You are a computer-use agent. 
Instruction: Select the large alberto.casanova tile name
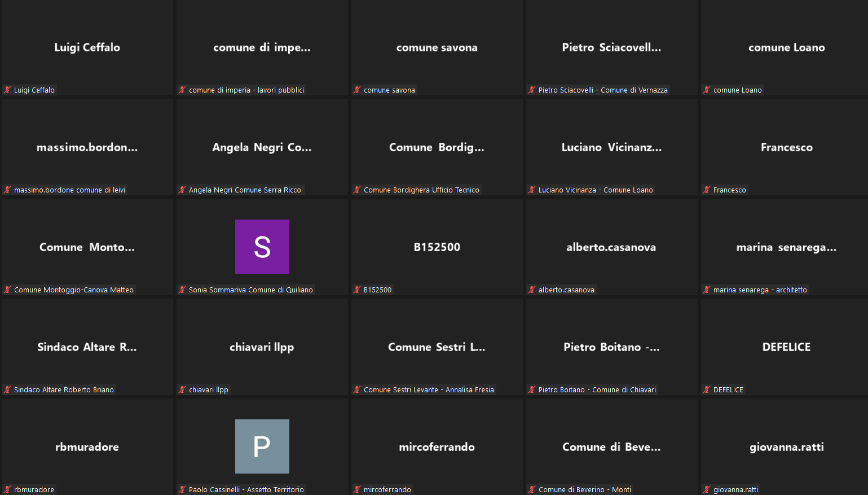tap(612, 247)
